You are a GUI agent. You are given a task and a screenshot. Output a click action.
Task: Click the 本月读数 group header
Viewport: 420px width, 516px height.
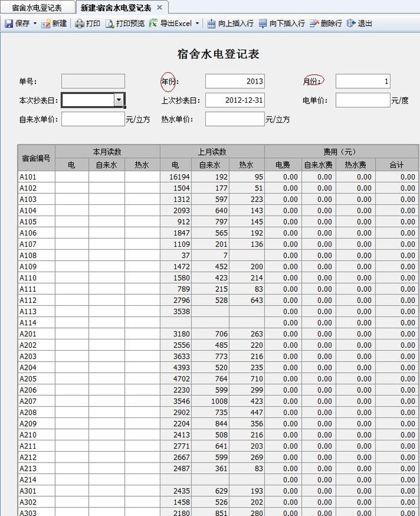[x=107, y=152]
